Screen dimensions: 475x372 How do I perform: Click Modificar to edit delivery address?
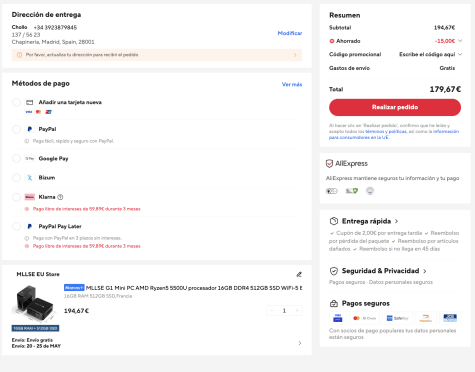(290, 33)
